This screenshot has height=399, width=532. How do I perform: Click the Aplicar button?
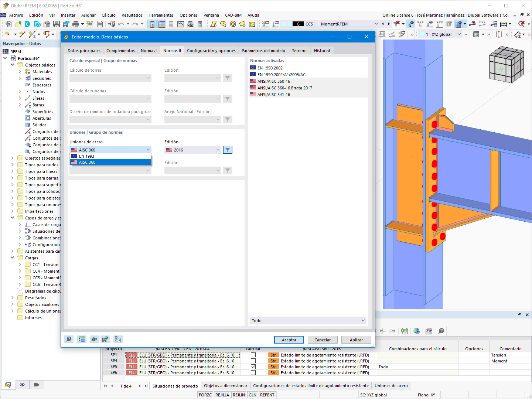[x=356, y=340]
